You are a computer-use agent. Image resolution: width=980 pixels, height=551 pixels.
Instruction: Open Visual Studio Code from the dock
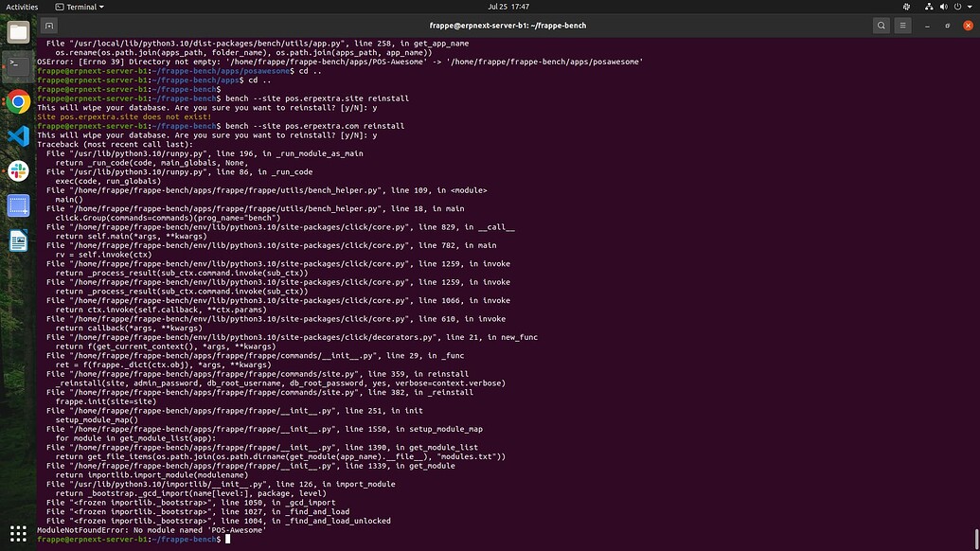[x=19, y=136]
